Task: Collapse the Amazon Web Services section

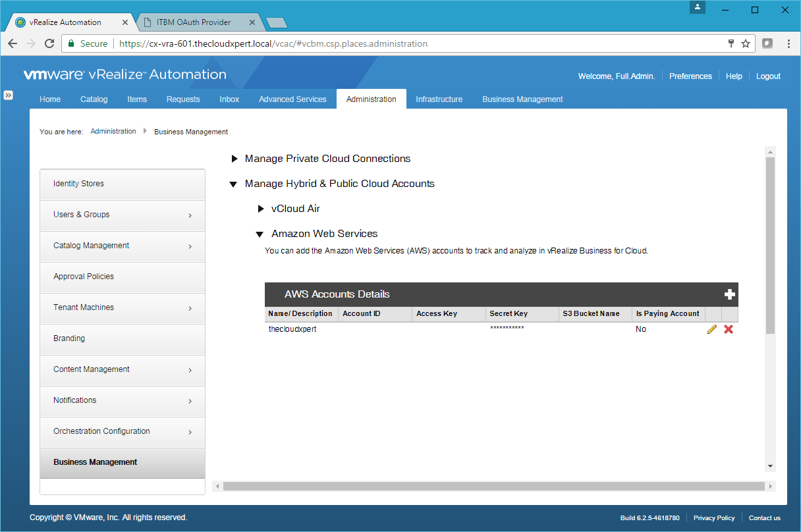Action: click(x=260, y=234)
